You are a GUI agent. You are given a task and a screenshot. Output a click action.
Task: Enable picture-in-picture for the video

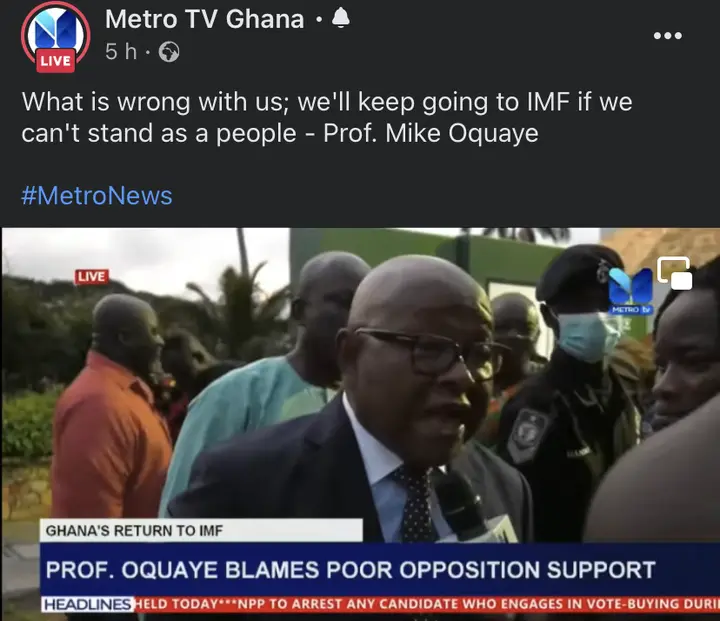(675, 273)
